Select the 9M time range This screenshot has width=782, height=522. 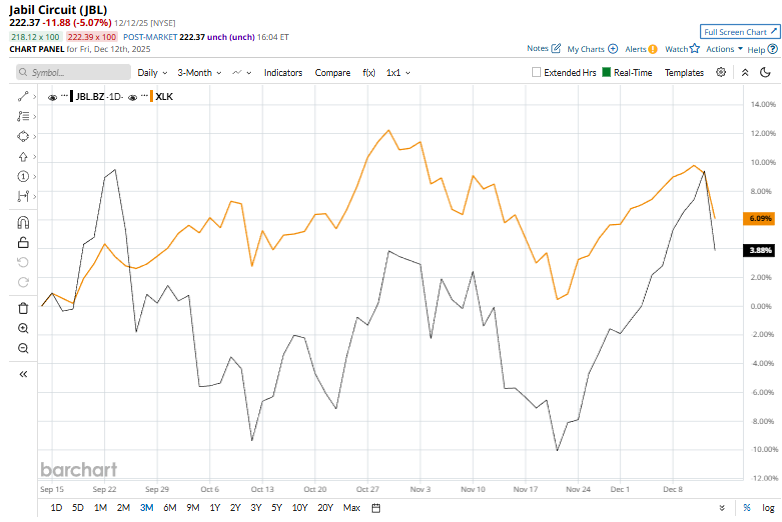(x=193, y=508)
